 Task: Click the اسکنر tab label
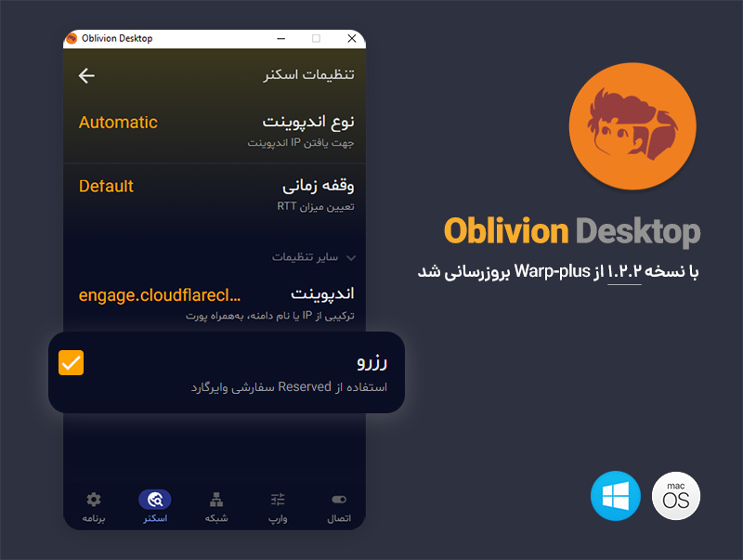coord(155,518)
